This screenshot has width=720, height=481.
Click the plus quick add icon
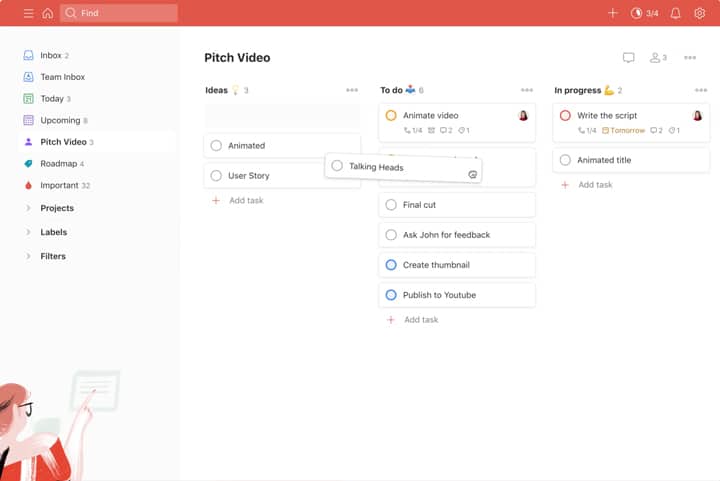tap(612, 13)
